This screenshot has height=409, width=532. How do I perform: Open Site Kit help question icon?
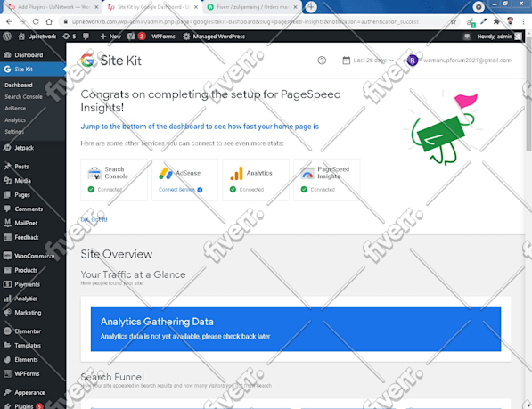[x=322, y=61]
